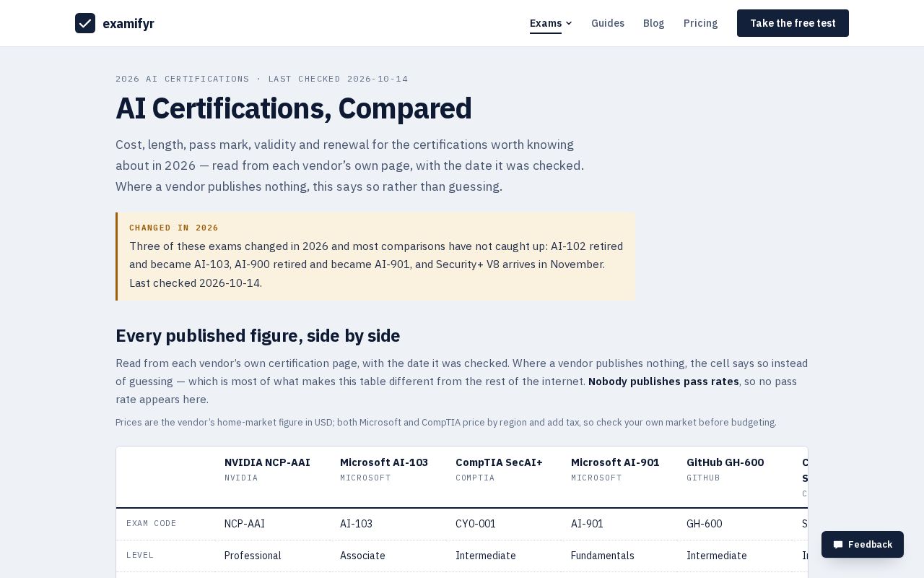
Task: Click the examifyr brand name link
Action: coord(128,24)
